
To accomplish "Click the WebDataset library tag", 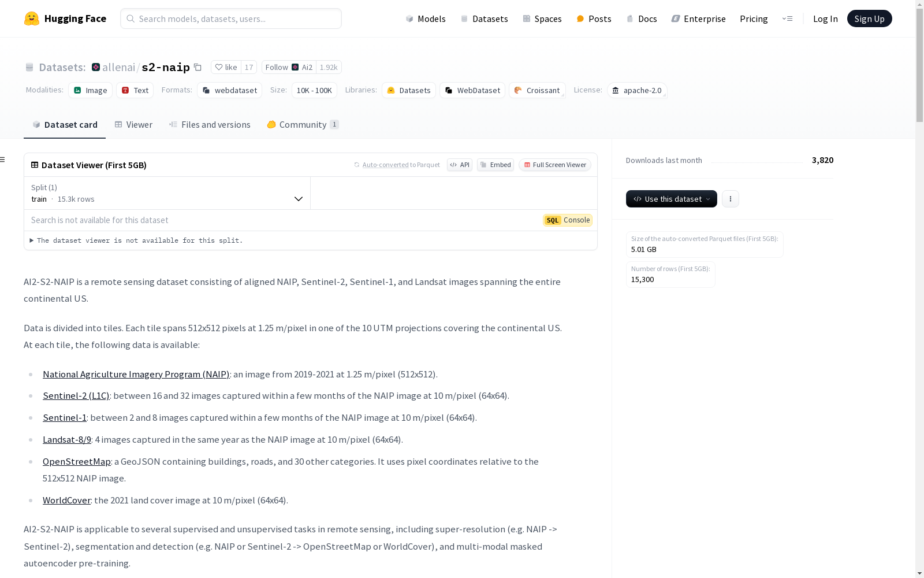I will pyautogui.click(x=472, y=90).
